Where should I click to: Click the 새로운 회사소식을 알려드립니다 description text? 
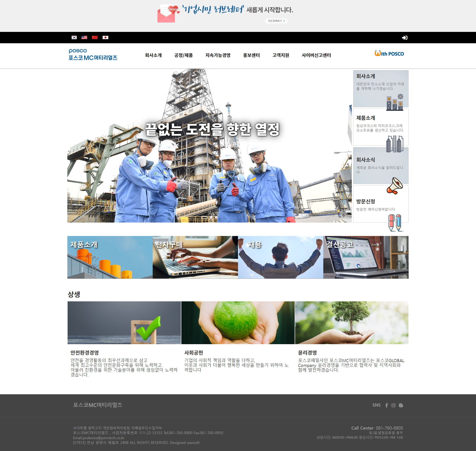tap(380, 170)
